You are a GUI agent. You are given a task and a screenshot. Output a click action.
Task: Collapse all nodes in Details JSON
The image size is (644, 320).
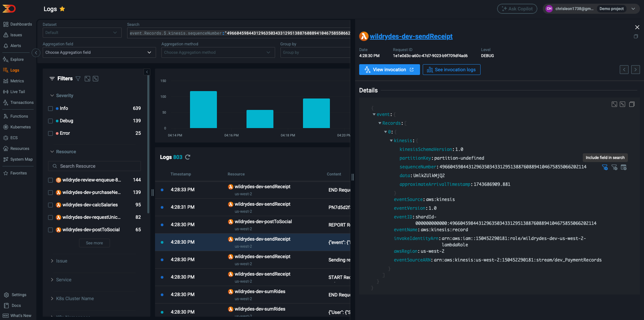coord(622,104)
